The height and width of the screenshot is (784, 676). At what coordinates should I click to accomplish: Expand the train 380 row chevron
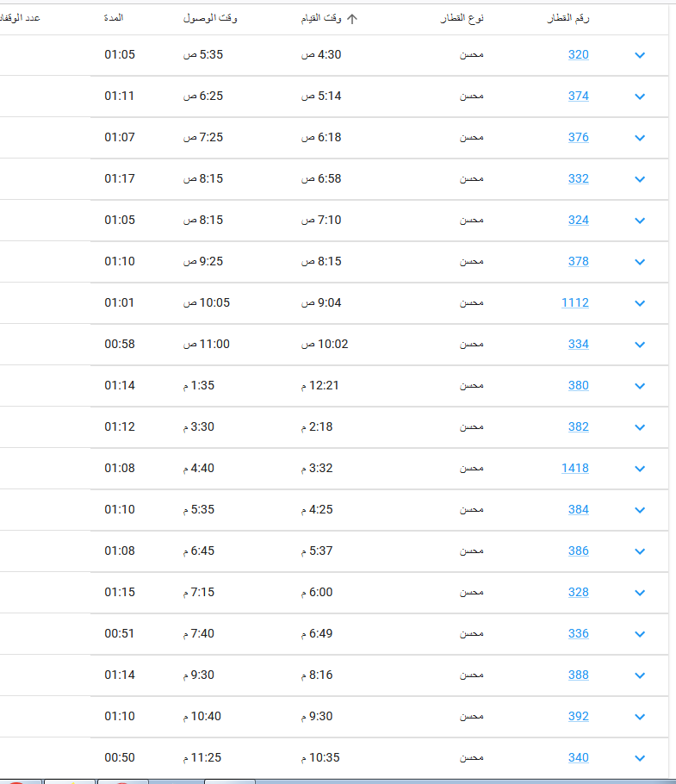tap(640, 386)
